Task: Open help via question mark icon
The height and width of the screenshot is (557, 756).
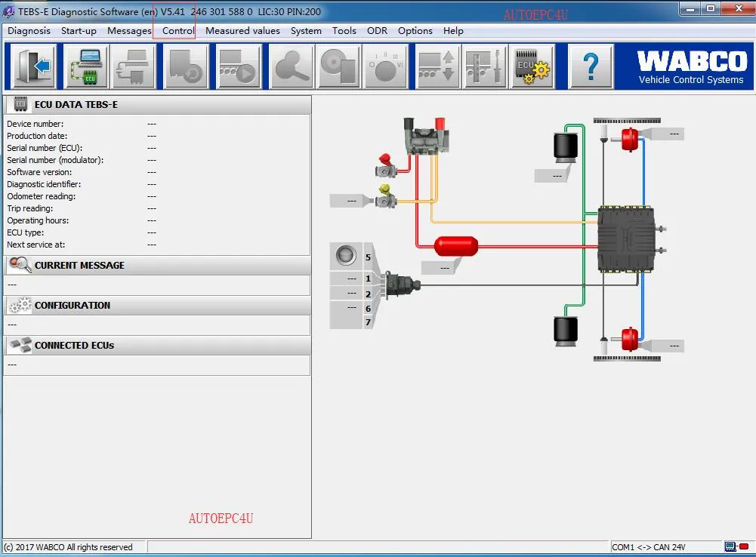Action: (x=591, y=66)
